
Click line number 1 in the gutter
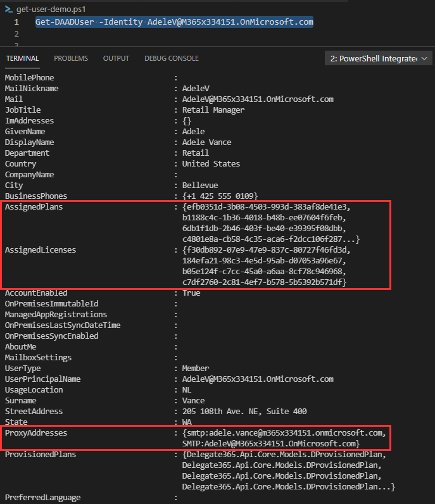(17, 22)
